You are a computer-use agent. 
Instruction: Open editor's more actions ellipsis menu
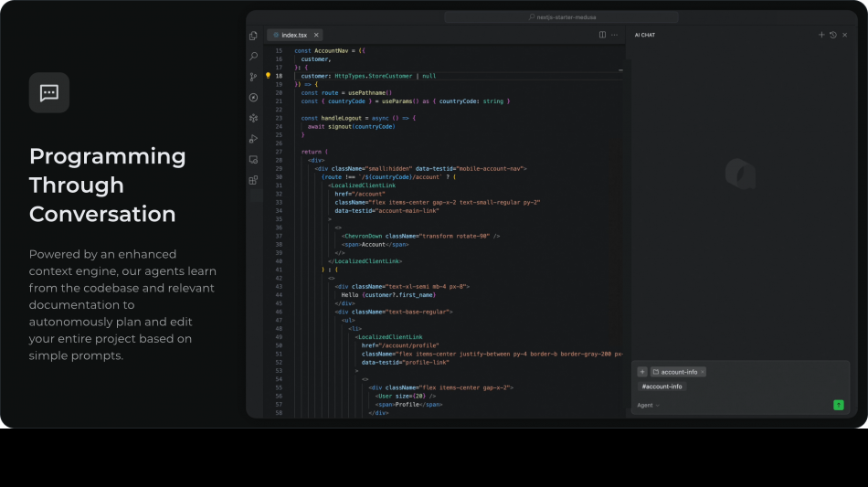tap(615, 35)
